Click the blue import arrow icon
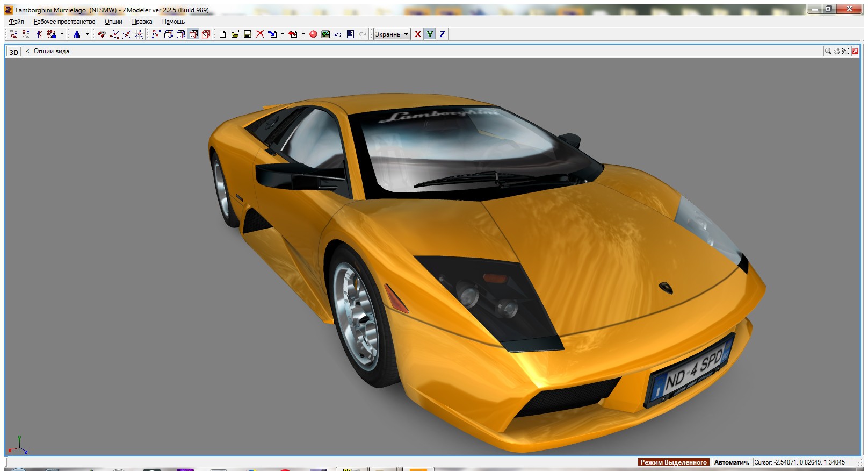This screenshot has width=868, height=471. [273, 34]
